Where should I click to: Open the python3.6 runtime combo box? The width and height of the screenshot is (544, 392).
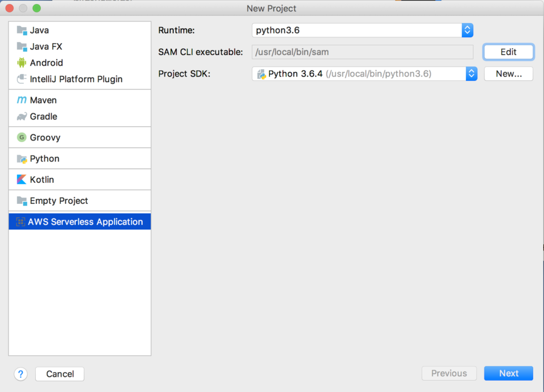(362, 31)
